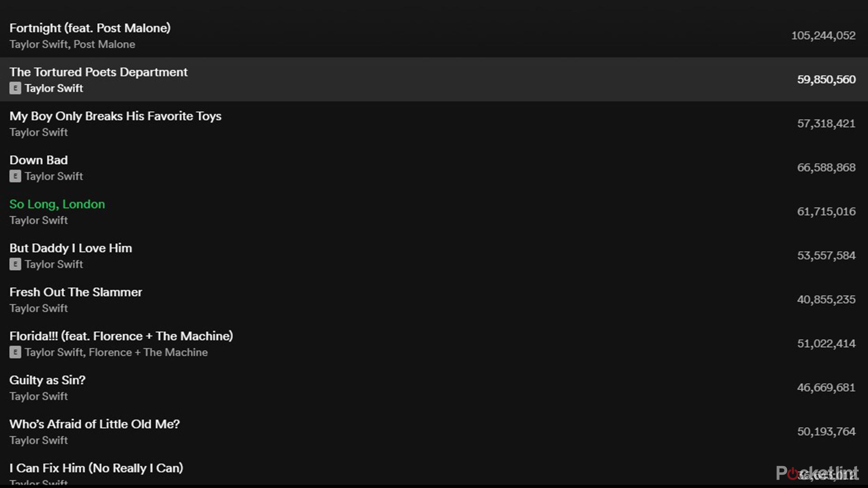Open artist link 'Taylor Swift' under Fortnight
Image resolution: width=868 pixels, height=488 pixels.
(38, 44)
